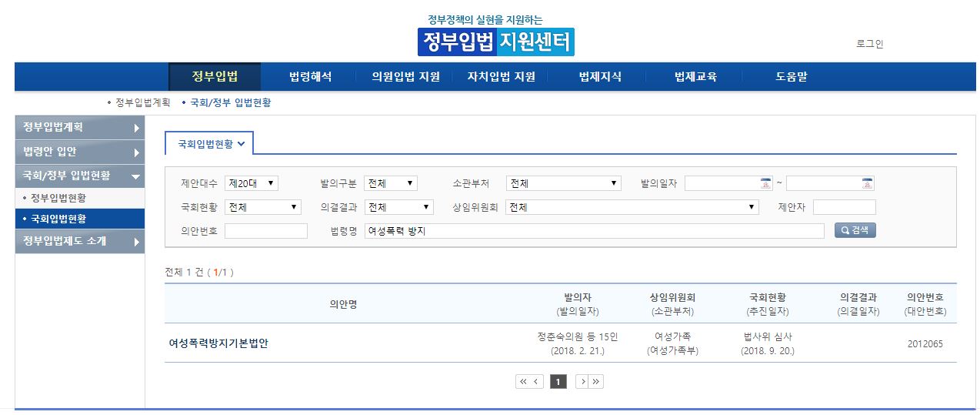Go to first results page arrow
980x415 pixels.
click(x=522, y=381)
